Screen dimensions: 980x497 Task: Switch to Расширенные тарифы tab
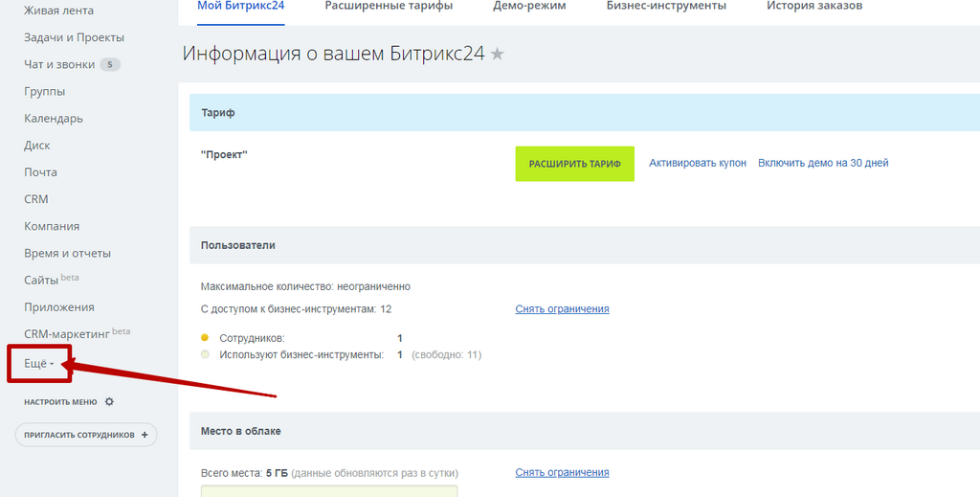tap(389, 6)
